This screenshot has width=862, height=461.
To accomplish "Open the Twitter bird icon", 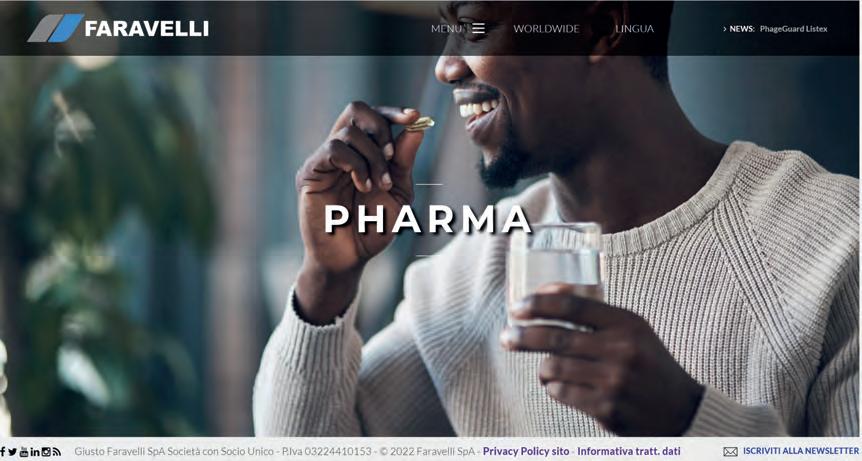I will pos(12,452).
